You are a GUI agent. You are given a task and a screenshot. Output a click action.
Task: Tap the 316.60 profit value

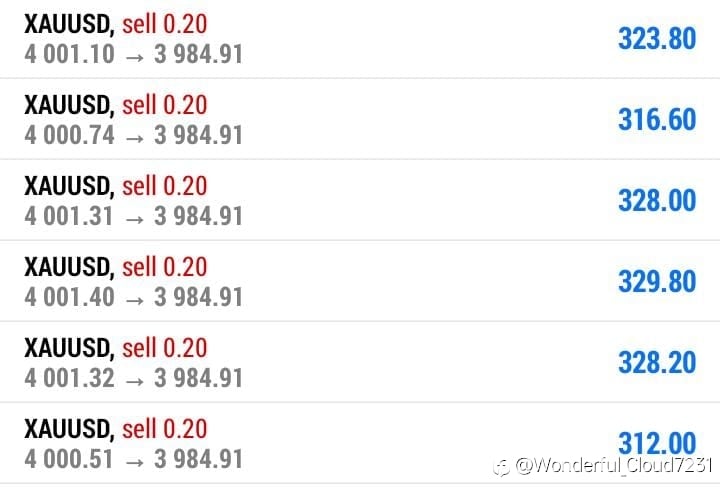coord(656,119)
